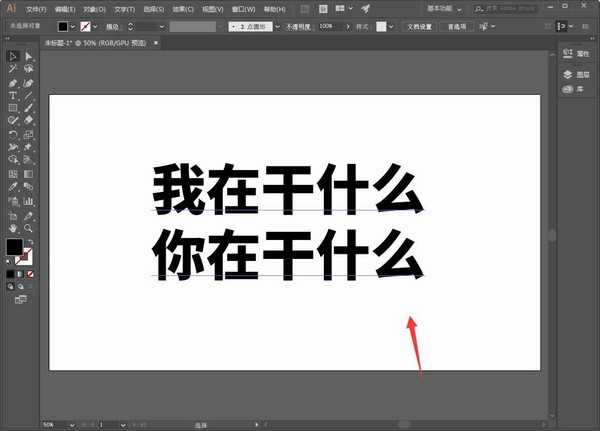Select the Type tool
Viewport: 600px width, 431px height.
pyautogui.click(x=13, y=96)
